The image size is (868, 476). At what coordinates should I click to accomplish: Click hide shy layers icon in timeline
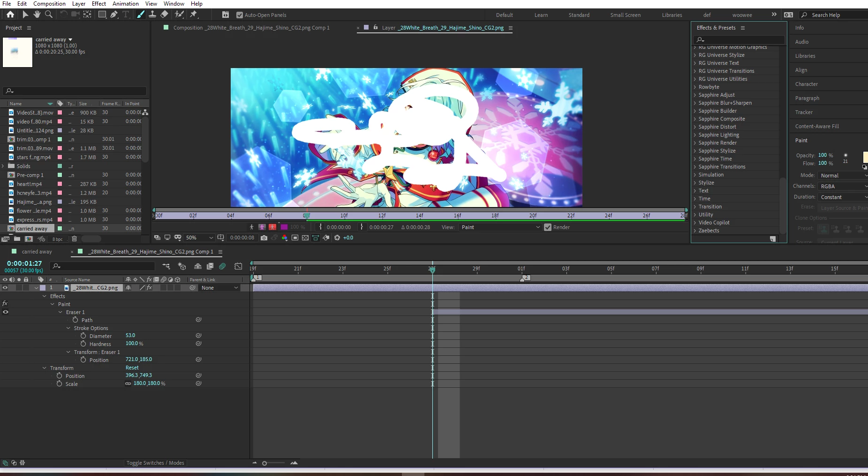click(198, 266)
